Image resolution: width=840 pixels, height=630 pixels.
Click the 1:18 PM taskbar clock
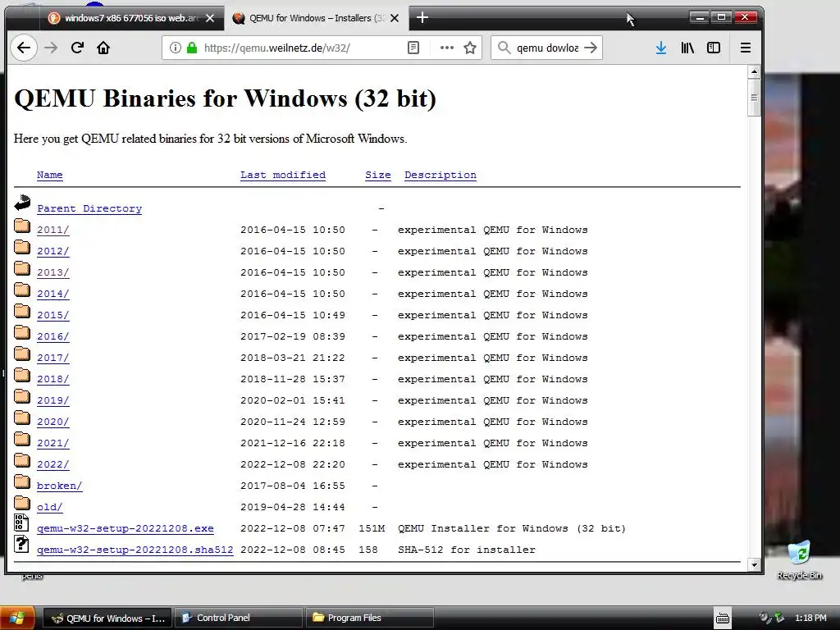click(810, 619)
